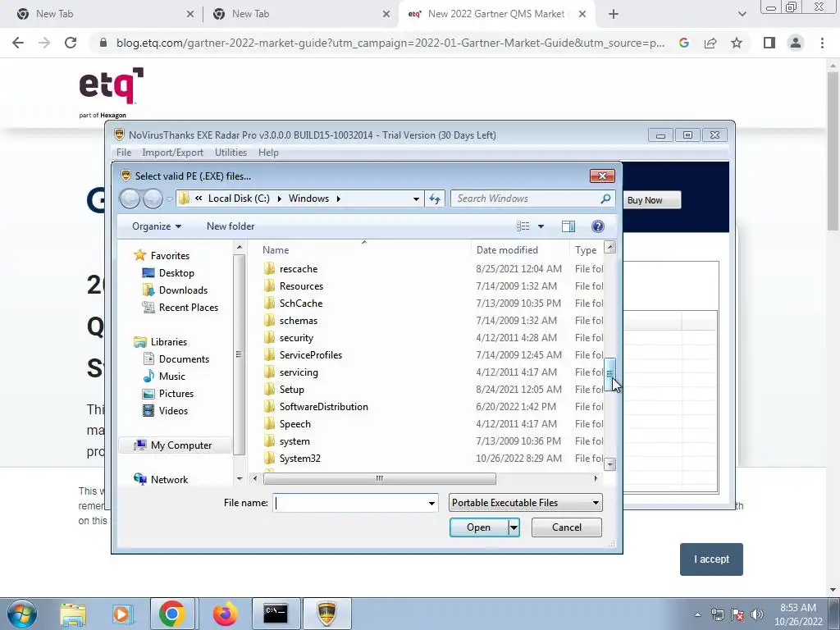Open Pictures library in sidebar

(176, 394)
